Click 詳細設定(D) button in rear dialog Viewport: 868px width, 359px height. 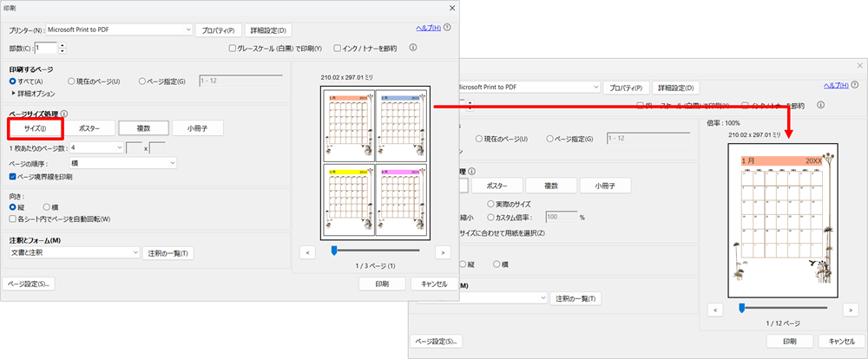tap(676, 88)
